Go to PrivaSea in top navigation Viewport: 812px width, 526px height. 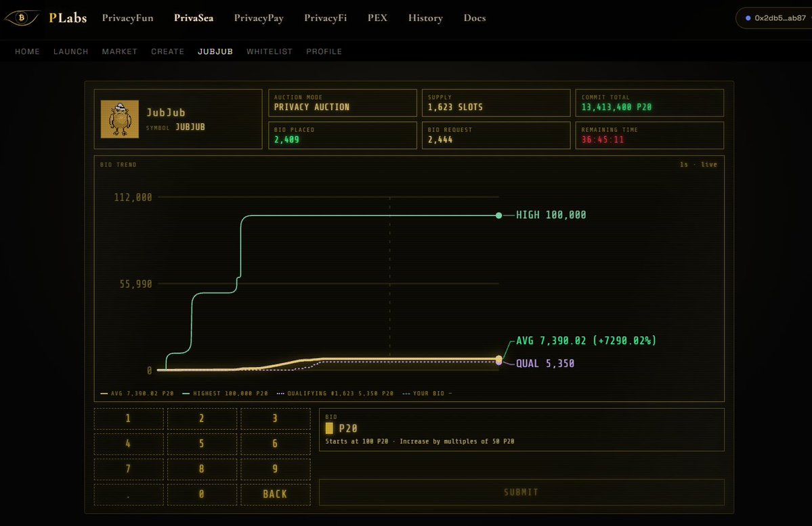194,18
